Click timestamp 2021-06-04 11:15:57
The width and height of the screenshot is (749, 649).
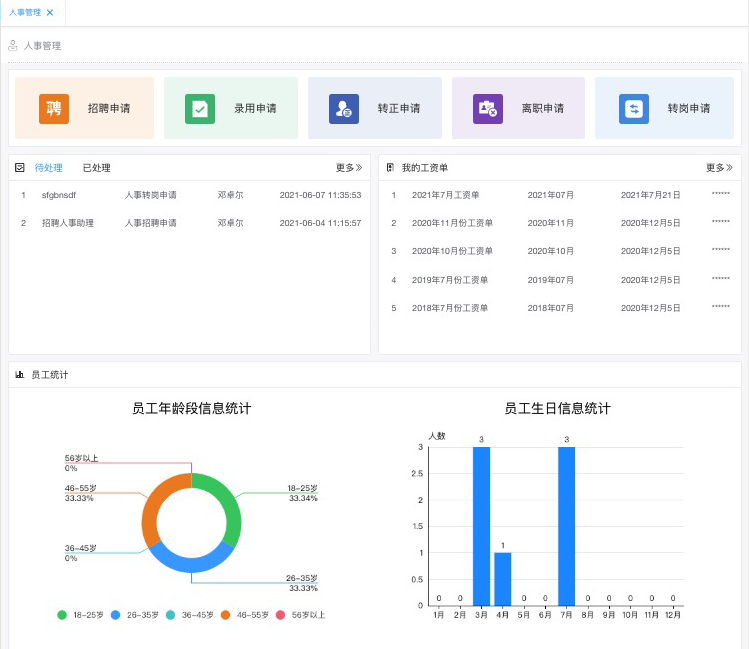321,223
